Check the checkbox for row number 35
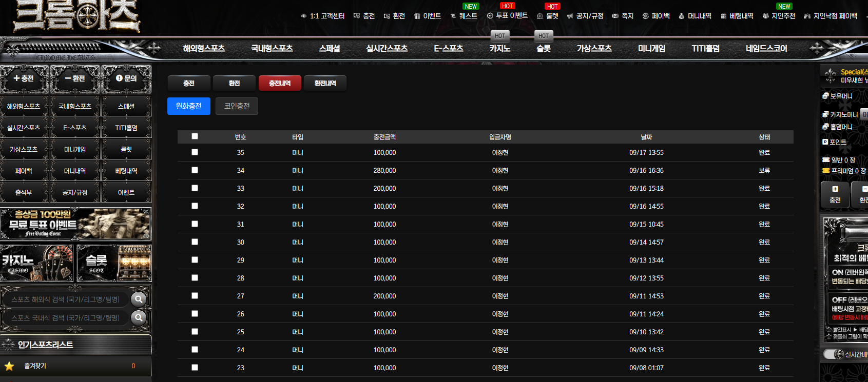The width and height of the screenshot is (868, 382). click(195, 152)
